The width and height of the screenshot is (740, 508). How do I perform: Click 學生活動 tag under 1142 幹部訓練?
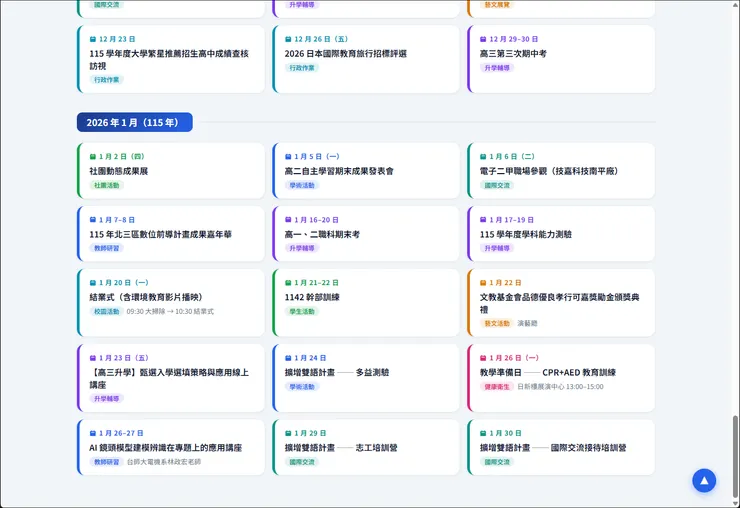pyautogui.click(x=302, y=312)
